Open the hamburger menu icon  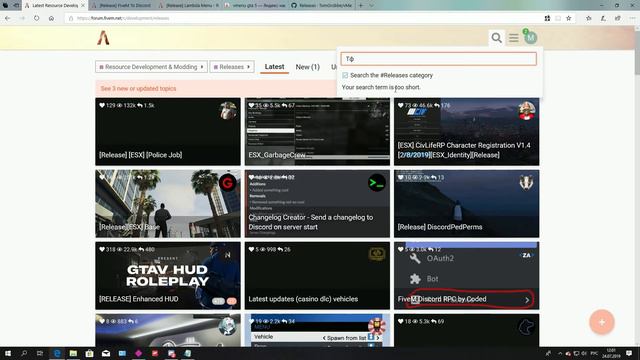(x=513, y=38)
